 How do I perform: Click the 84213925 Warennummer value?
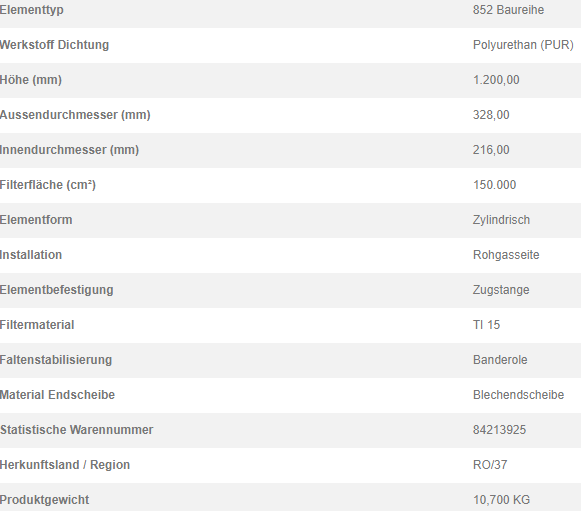pos(499,429)
